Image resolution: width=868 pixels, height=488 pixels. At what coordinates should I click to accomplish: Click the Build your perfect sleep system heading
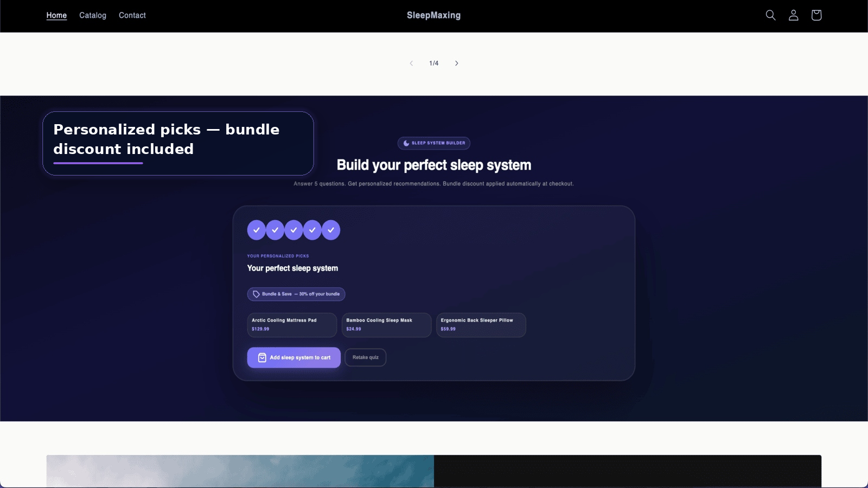coord(434,165)
